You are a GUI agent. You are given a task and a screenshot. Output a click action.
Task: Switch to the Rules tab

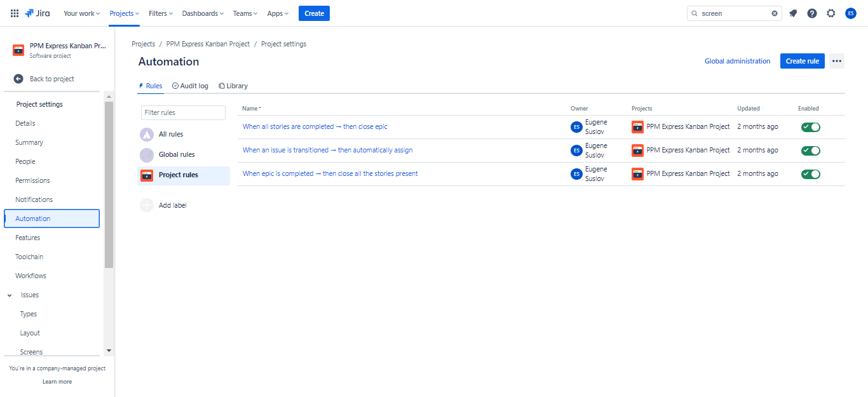(150, 86)
